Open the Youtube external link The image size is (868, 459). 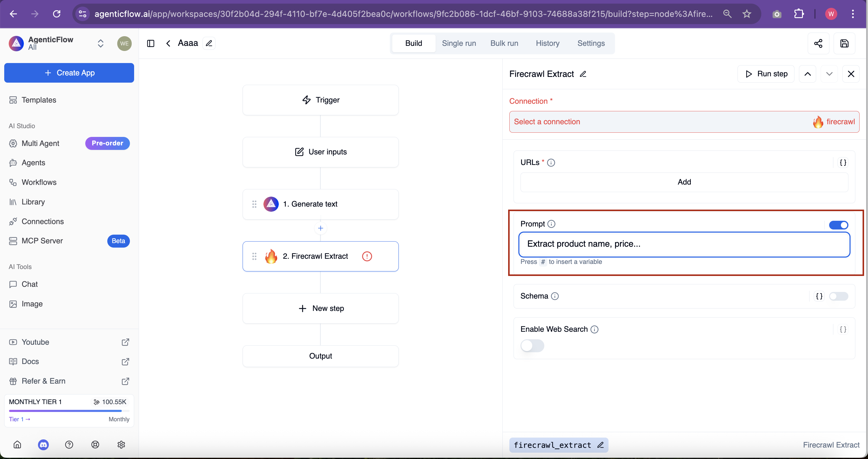pyautogui.click(x=69, y=342)
